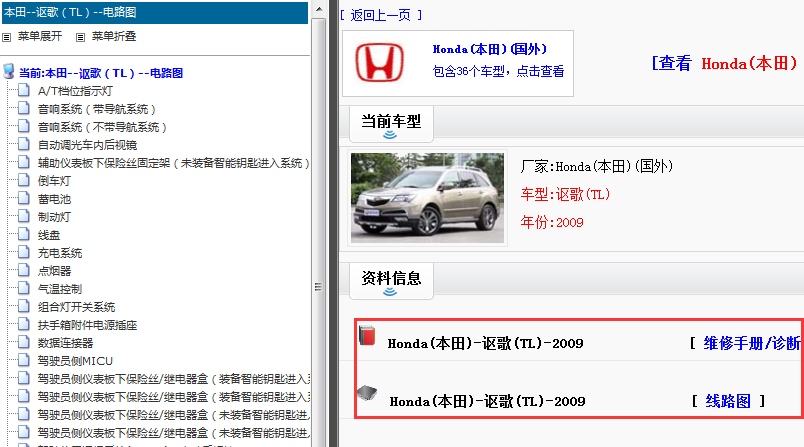The width and height of the screenshot is (804, 447).
Task: Click the 菜单折叠 collapse-menu icon
Action: [x=80, y=37]
